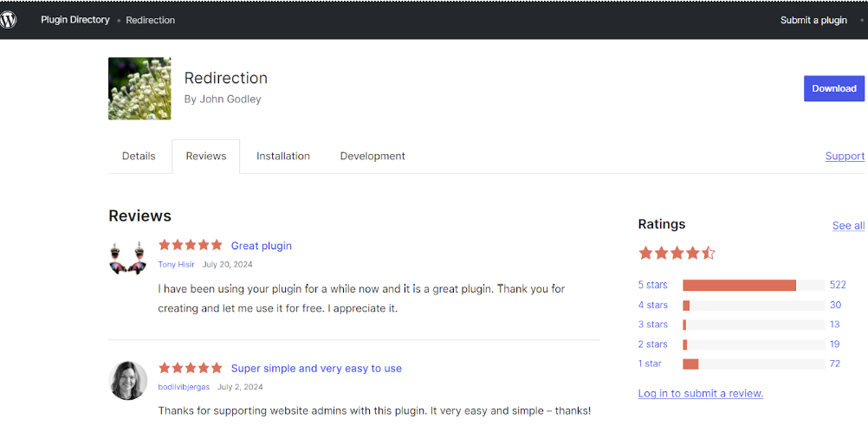Filter reviews by 1 star link
The height and width of the screenshot is (425, 868).
tap(650, 364)
